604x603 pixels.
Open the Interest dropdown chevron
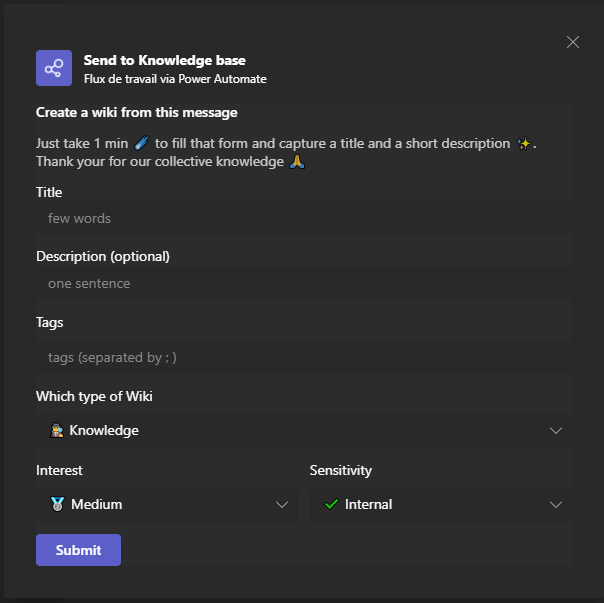point(282,504)
